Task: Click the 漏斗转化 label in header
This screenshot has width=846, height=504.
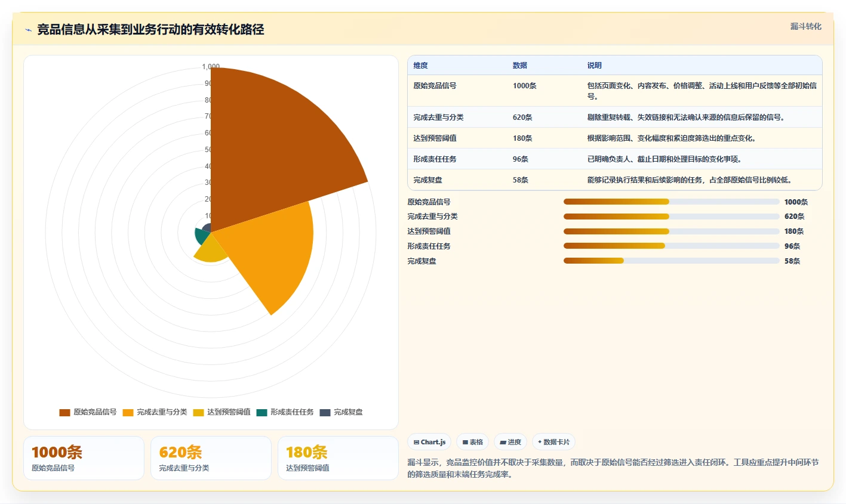Action: tap(806, 26)
